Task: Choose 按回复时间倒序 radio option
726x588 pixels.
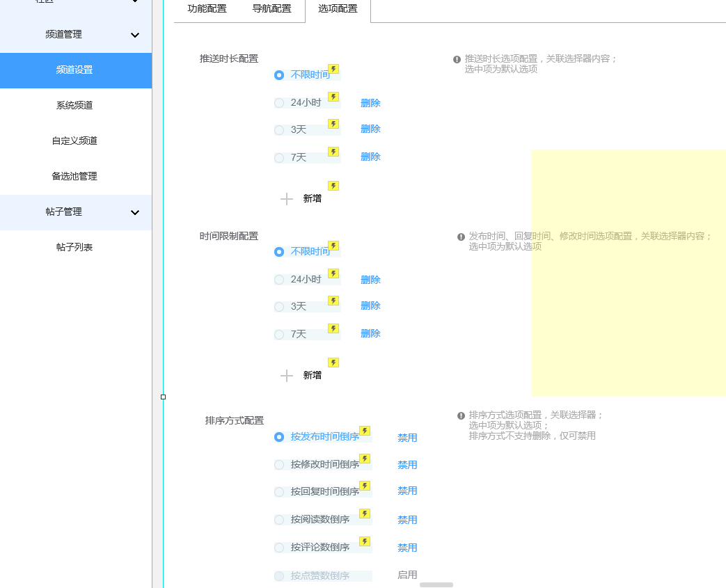Action: tap(279, 492)
